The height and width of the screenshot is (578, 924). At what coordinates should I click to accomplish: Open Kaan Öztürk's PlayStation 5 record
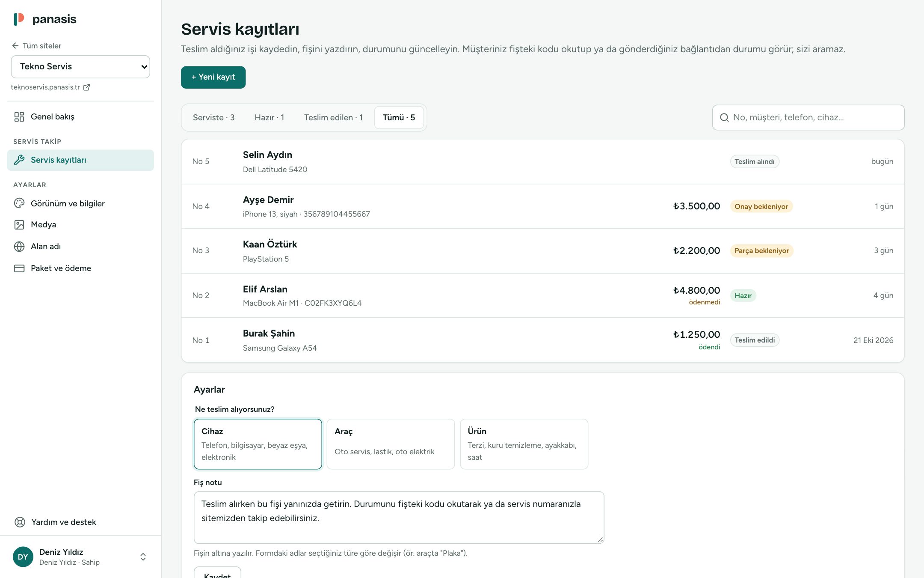543,251
